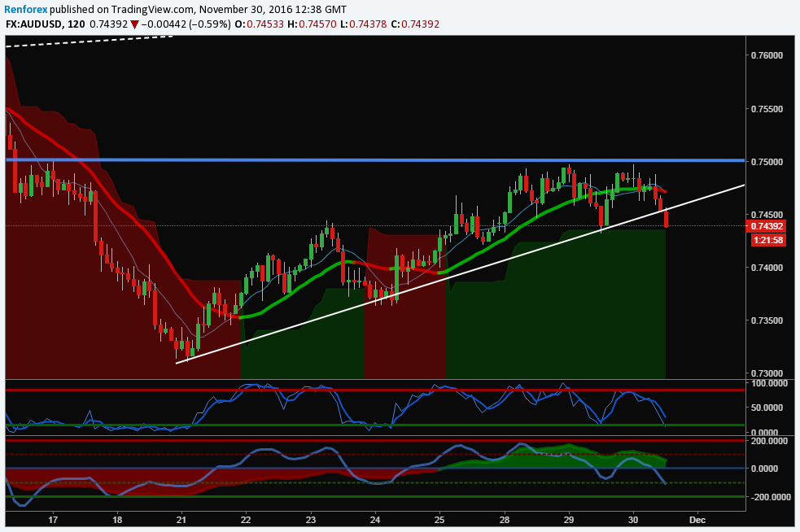800x532 pixels.
Task: Click the percent change text (−0.59%)
Action: pos(210,24)
